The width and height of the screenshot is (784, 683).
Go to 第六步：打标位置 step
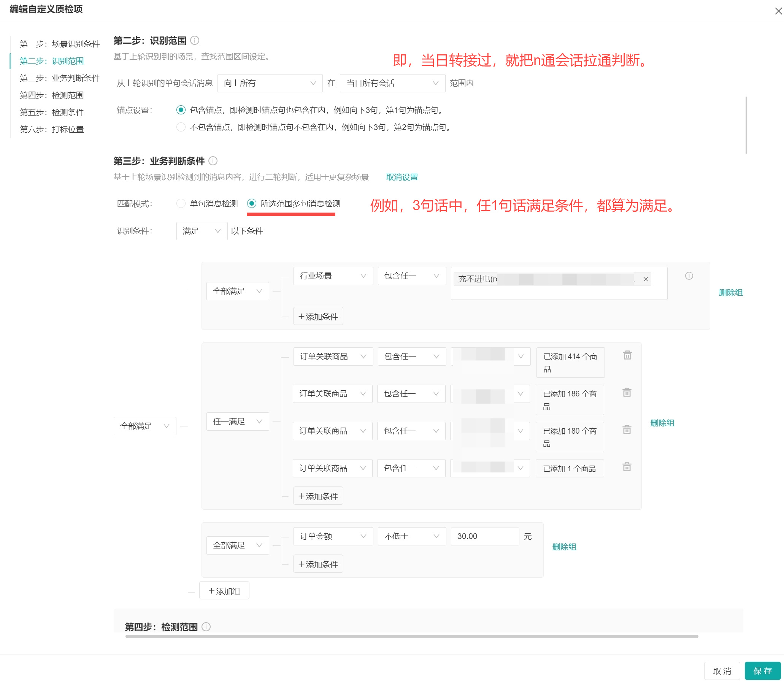[52, 130]
